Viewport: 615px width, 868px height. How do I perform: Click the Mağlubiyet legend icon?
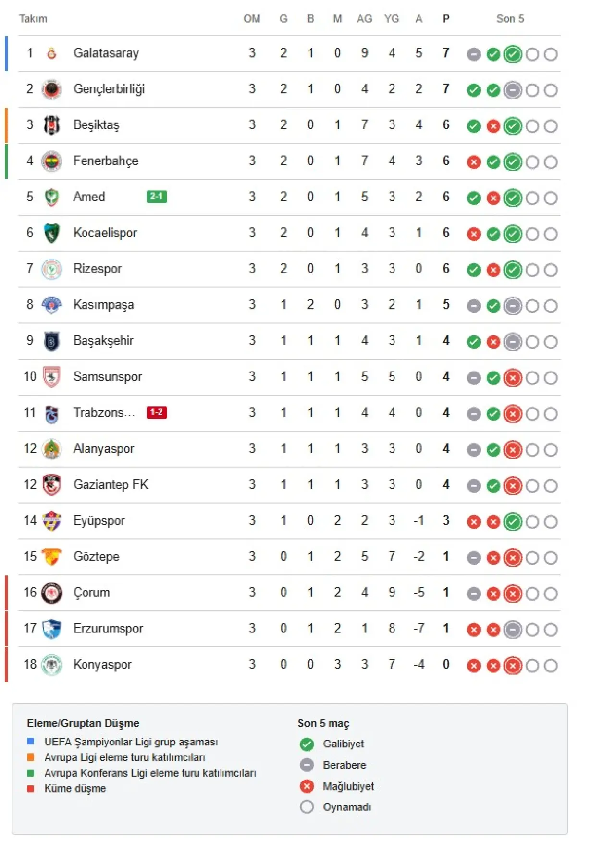tap(307, 786)
